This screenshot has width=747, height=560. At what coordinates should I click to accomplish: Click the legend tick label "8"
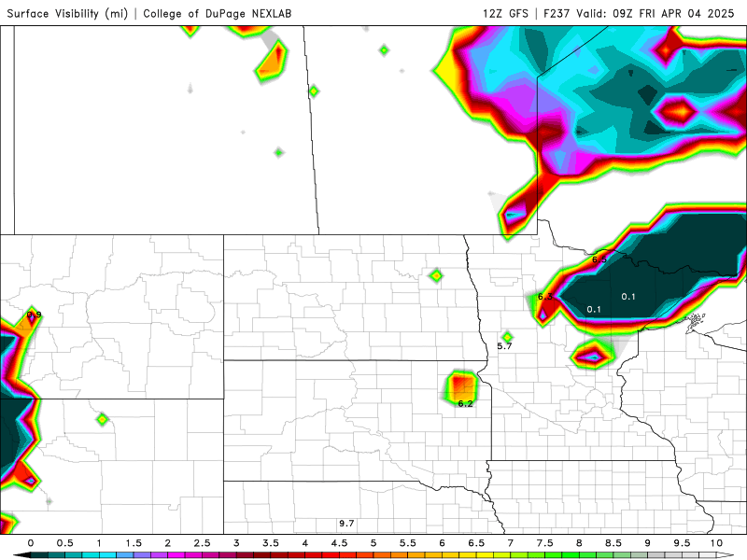[x=579, y=543]
